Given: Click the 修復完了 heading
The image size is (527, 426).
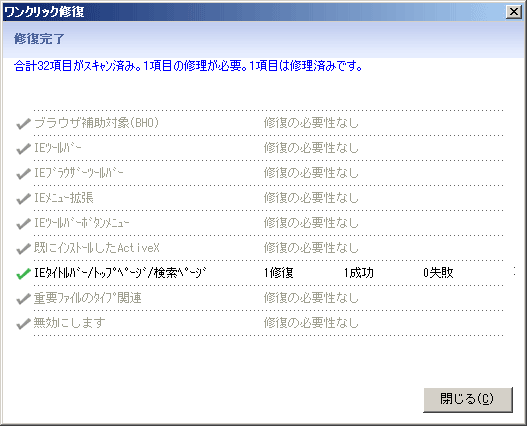Looking at the screenshot, I should coord(39,39).
